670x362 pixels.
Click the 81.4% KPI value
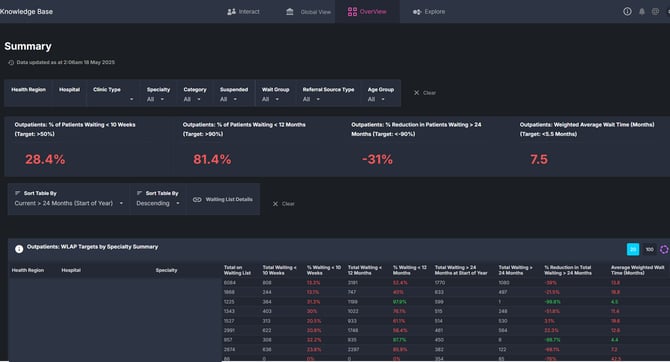coord(212,159)
